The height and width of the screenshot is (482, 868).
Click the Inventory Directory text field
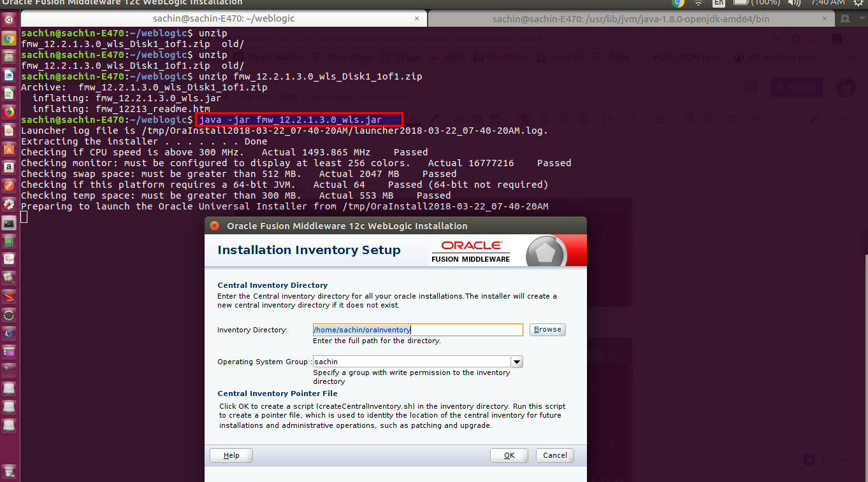417,330
